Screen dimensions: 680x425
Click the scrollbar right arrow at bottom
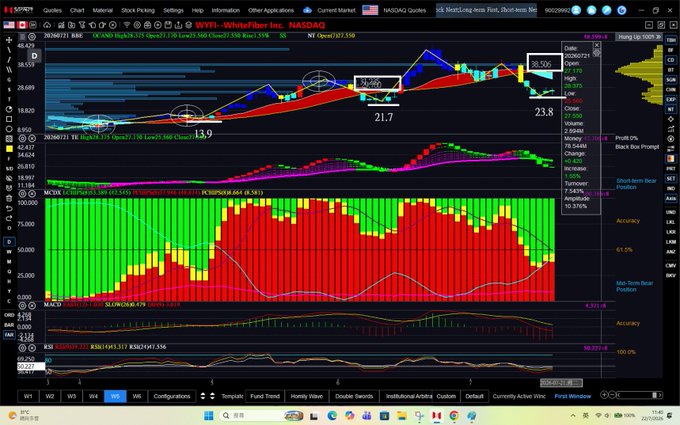tap(660, 395)
